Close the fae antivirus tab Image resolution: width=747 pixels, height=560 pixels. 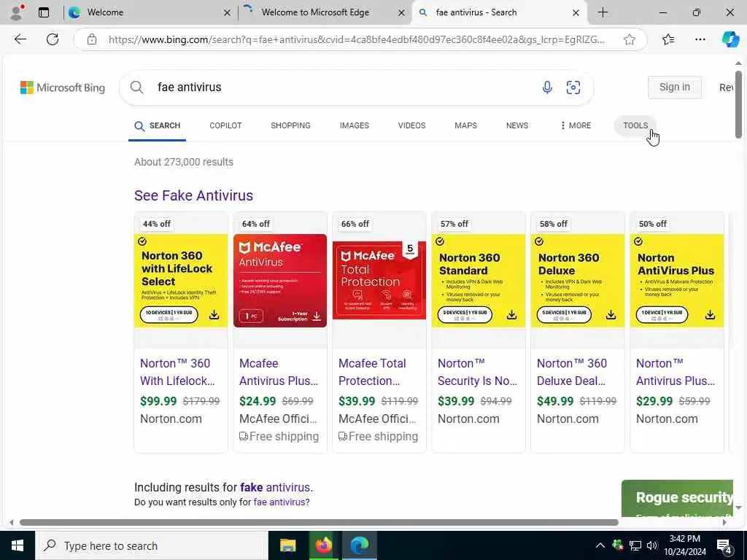click(x=576, y=13)
